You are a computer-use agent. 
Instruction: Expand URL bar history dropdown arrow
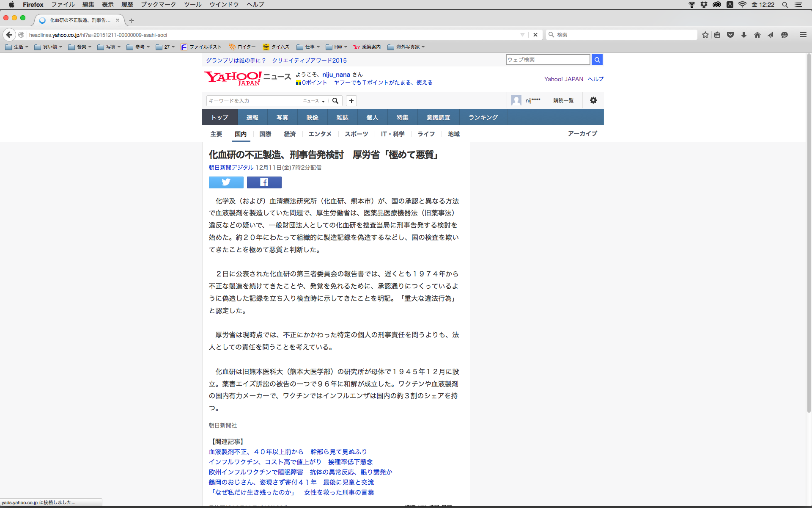522,35
